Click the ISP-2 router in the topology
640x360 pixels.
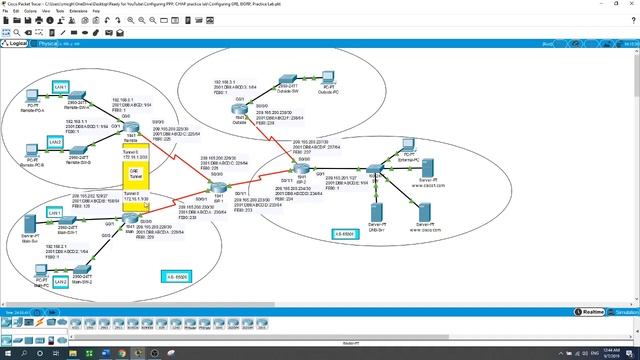[x=301, y=168]
